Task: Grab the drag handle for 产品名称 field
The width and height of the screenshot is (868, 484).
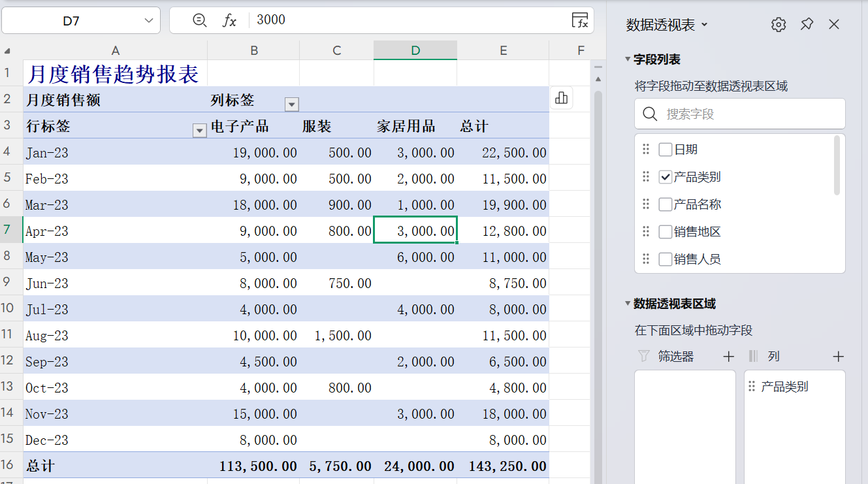Action: [646, 204]
